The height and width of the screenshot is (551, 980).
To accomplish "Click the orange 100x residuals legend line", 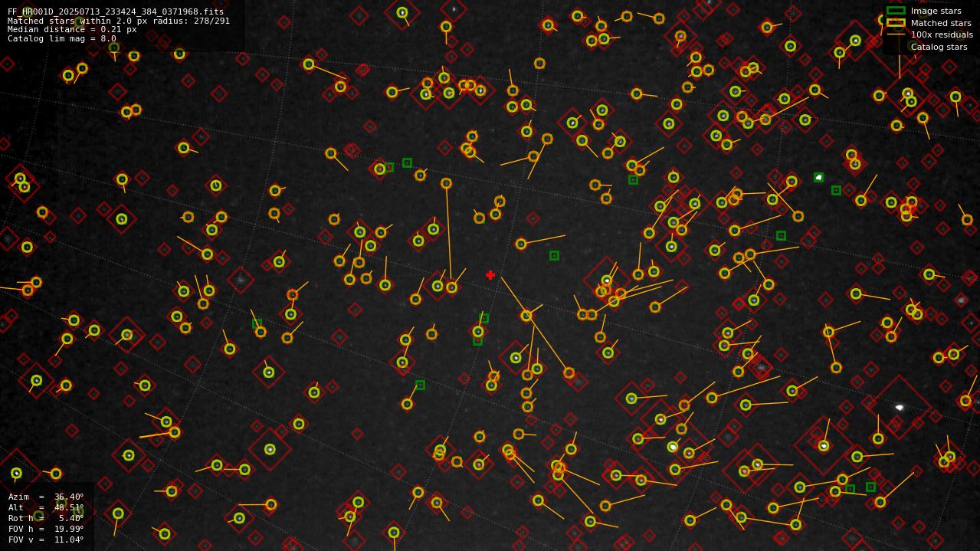I will point(896,34).
